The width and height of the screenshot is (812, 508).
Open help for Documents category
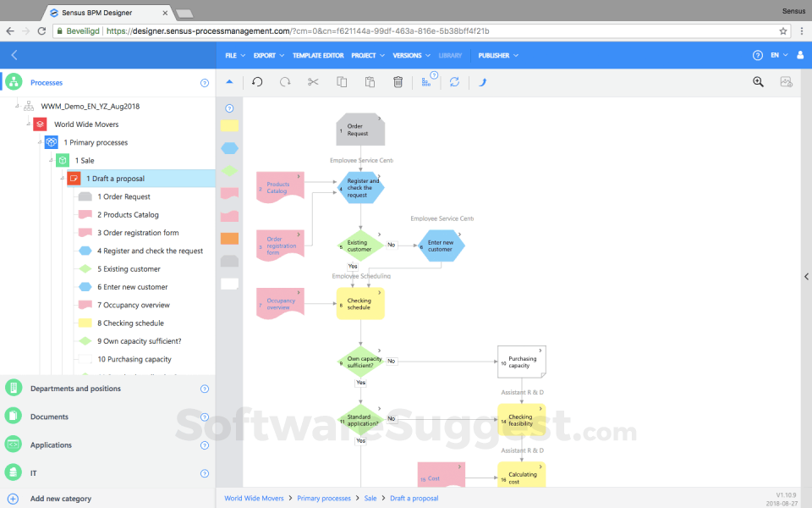[x=205, y=417]
